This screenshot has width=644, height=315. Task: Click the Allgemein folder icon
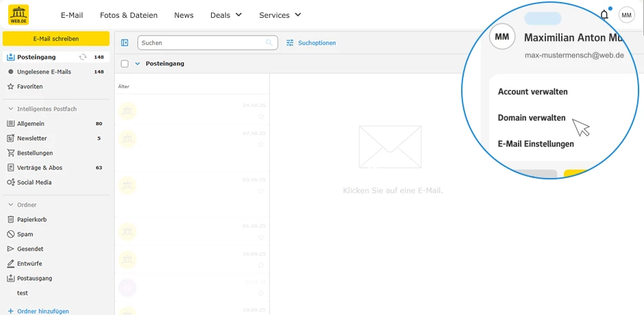tap(11, 124)
